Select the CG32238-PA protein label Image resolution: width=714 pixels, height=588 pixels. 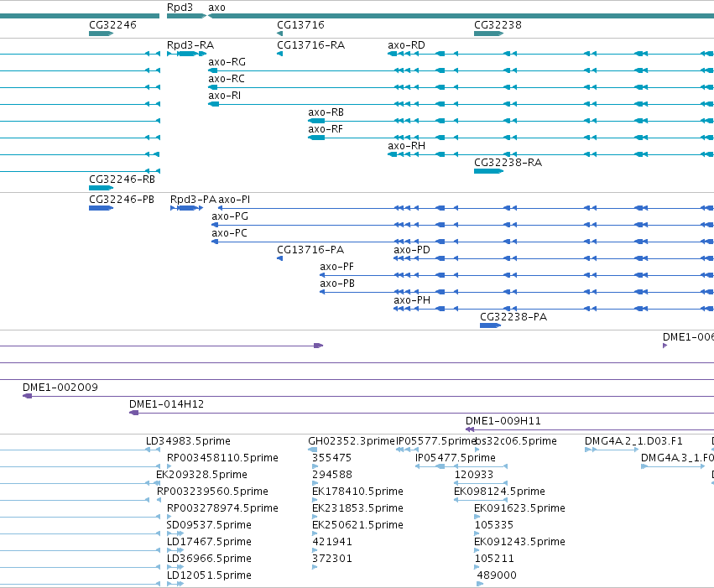click(513, 317)
